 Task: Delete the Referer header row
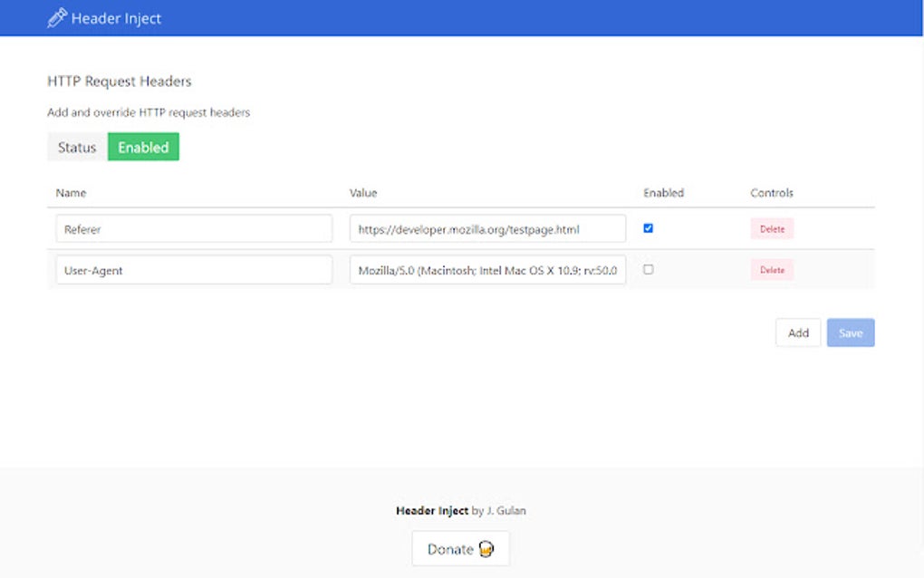point(772,229)
